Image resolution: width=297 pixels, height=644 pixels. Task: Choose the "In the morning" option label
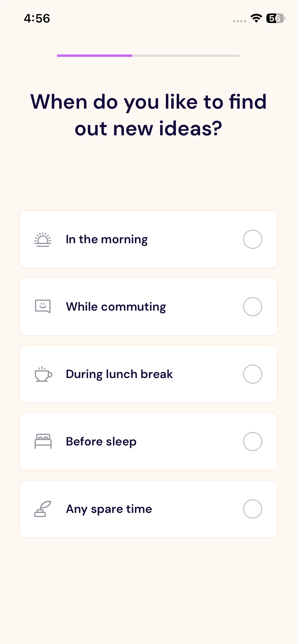[x=107, y=240]
